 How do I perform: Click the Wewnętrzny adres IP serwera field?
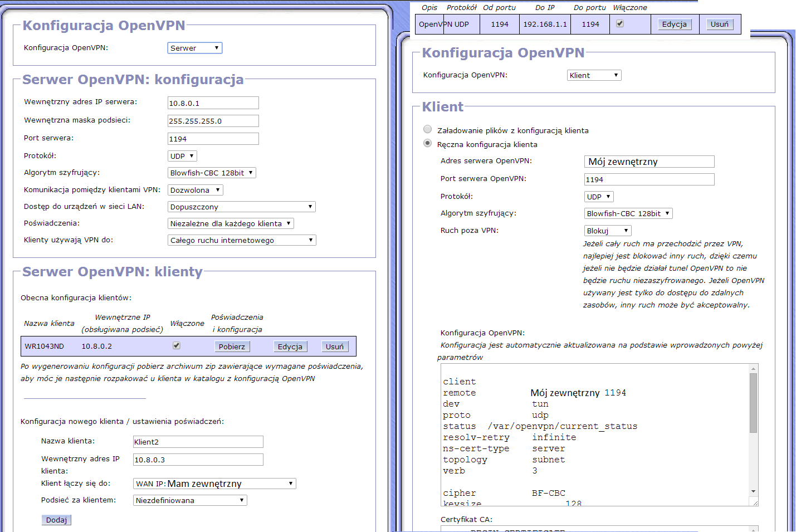click(213, 103)
